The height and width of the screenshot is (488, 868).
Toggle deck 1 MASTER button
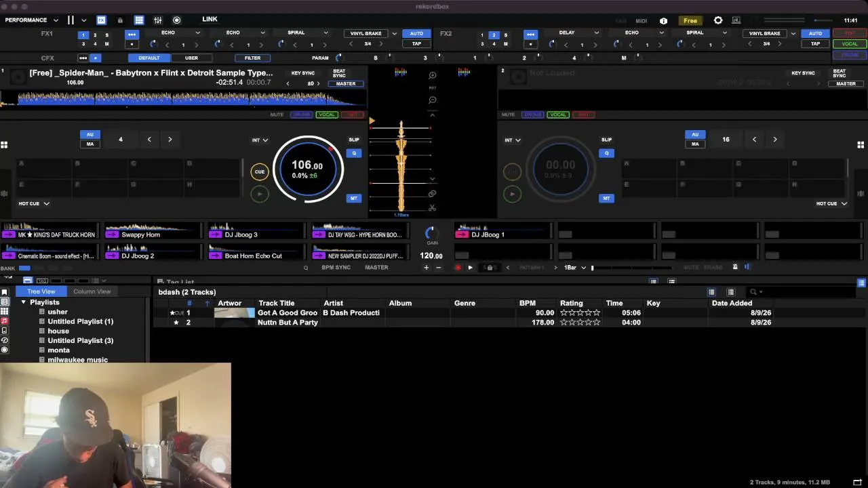[x=346, y=83]
